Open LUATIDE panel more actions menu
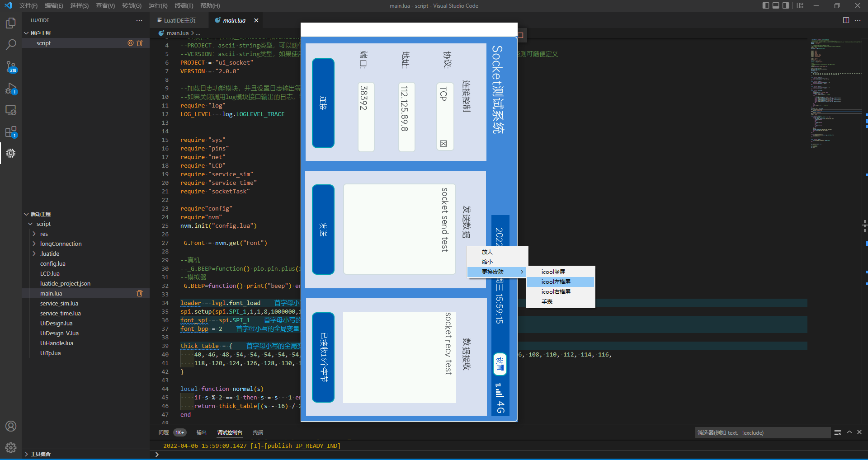This screenshot has height=460, width=868. [x=139, y=20]
